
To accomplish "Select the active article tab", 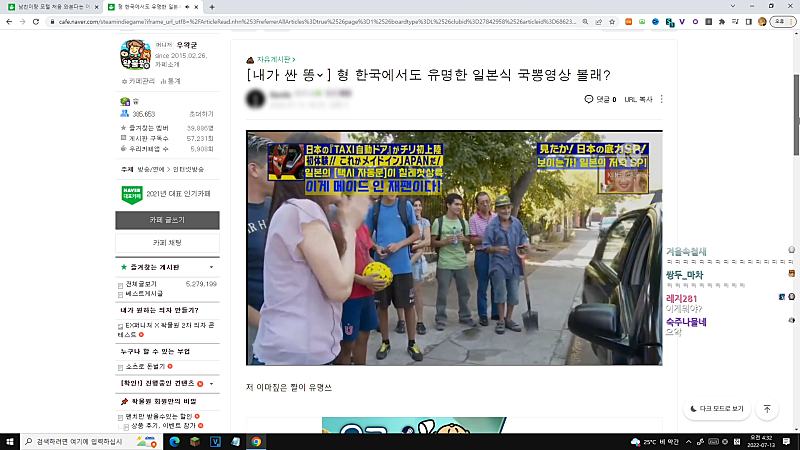I will tap(148, 7).
